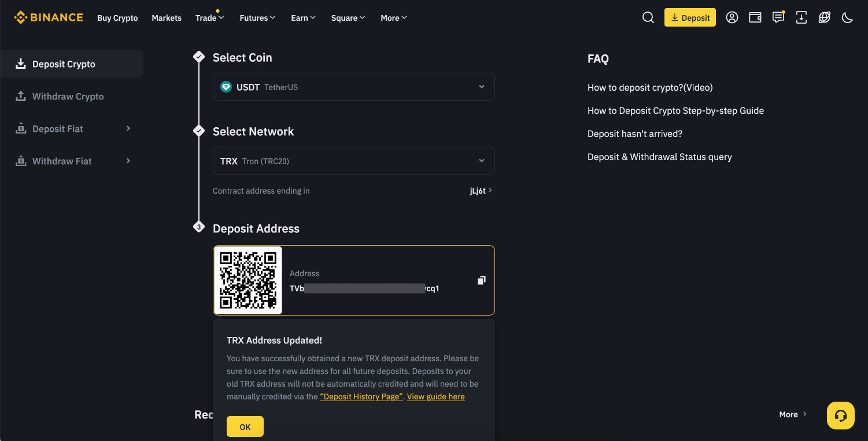Expand the Futures menu
The image size is (868, 441).
coord(258,18)
